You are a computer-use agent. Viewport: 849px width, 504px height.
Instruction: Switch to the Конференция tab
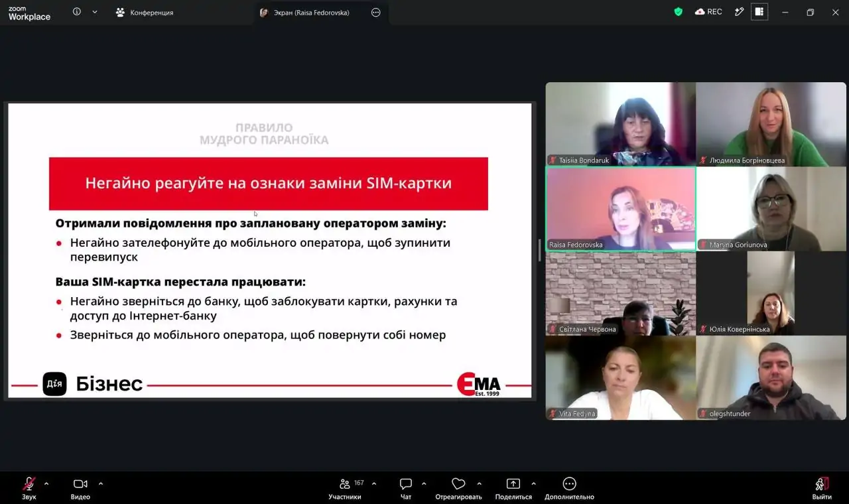[x=145, y=13]
